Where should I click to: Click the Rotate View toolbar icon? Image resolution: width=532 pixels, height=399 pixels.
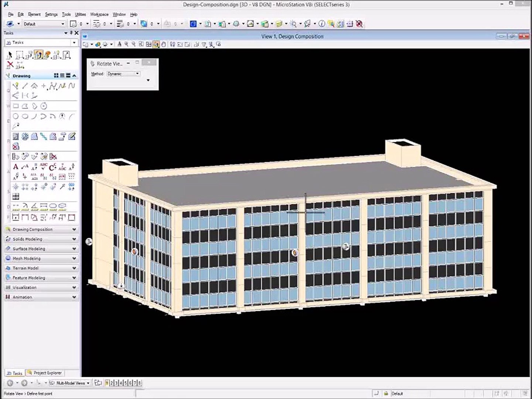[156, 44]
